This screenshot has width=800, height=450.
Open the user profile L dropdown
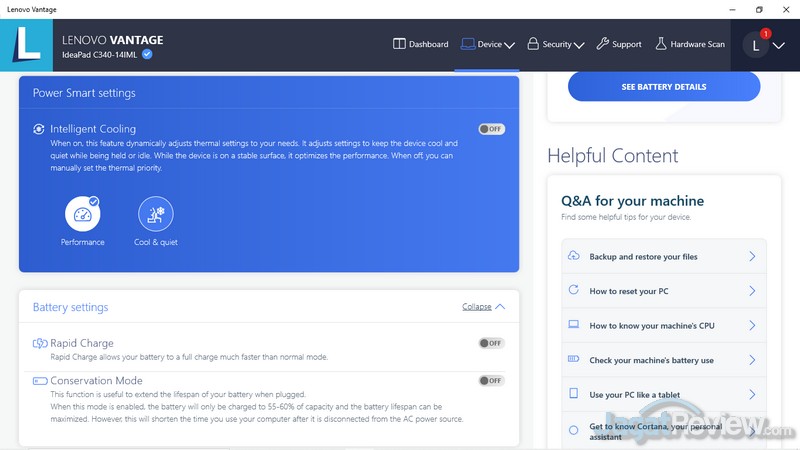coord(765,45)
